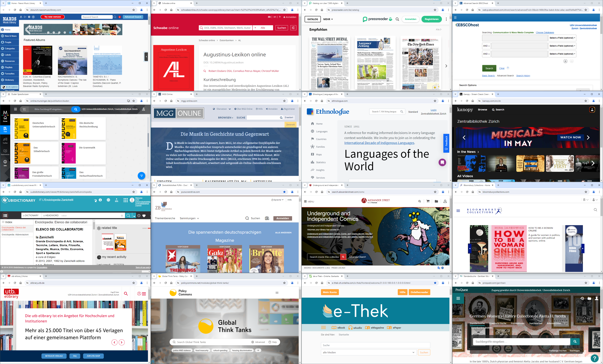Click the hierarchy tree icon in Ubidictionary header

point(117,200)
